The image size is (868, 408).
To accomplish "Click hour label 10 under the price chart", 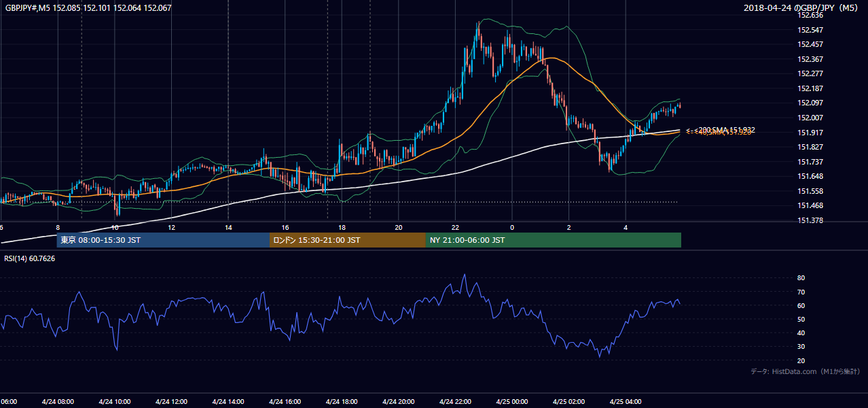I will click(115, 227).
